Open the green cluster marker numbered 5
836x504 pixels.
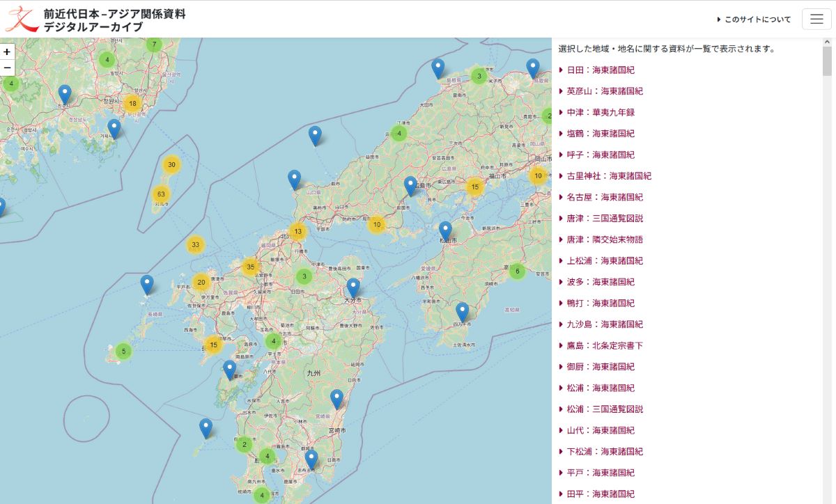point(123,351)
